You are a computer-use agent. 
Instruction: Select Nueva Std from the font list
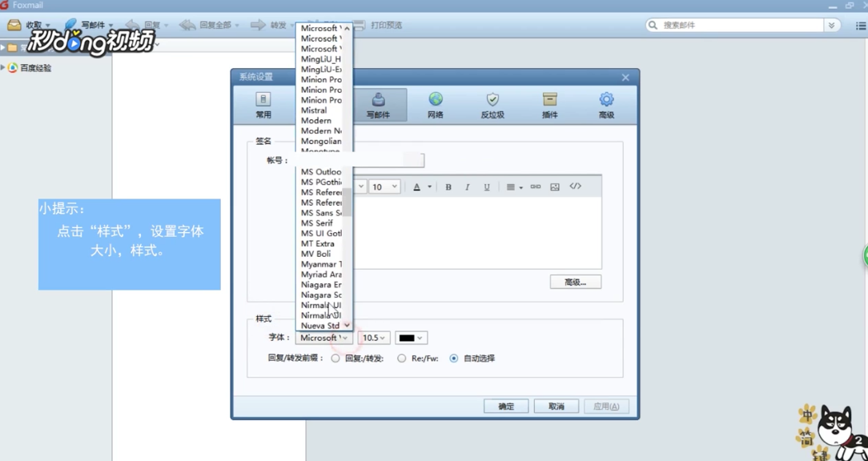coord(320,326)
